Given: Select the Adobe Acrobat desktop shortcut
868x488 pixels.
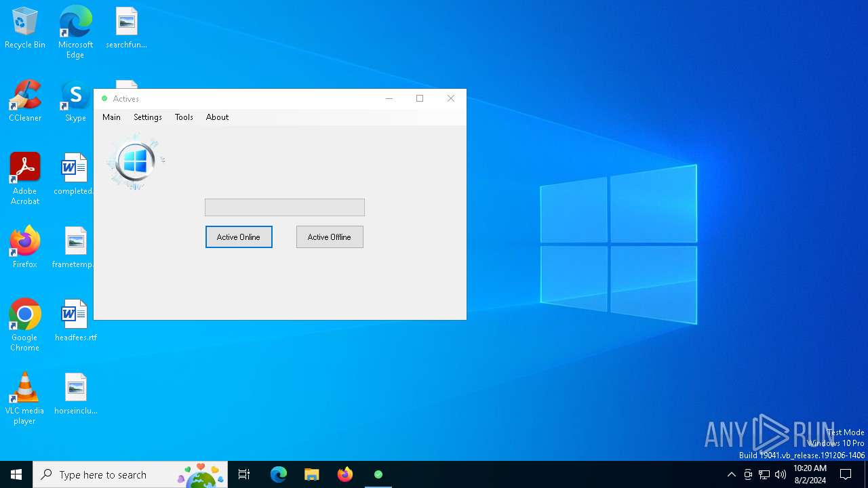Looking at the screenshot, I should tap(25, 179).
